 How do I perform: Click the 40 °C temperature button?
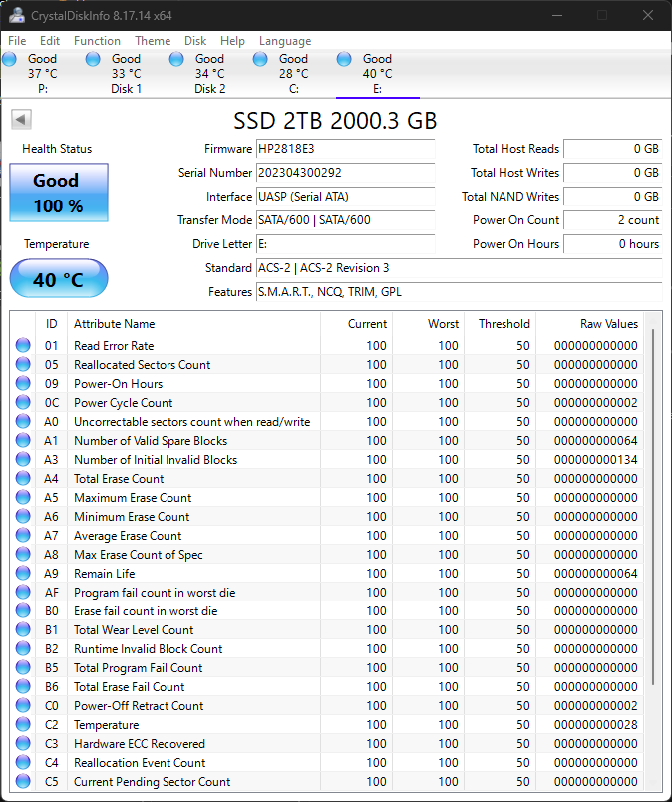[x=58, y=279]
